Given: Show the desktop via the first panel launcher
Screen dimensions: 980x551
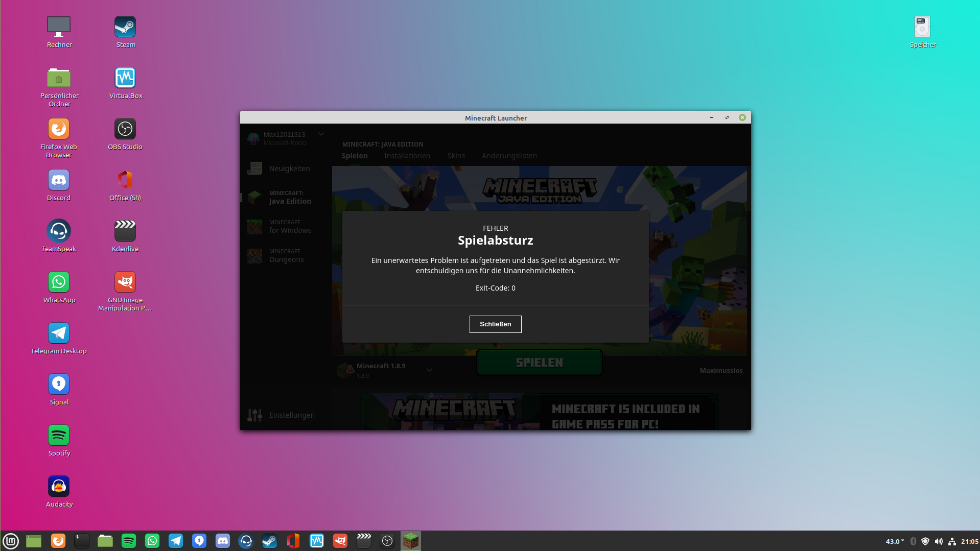Looking at the screenshot, I should click(x=34, y=541).
